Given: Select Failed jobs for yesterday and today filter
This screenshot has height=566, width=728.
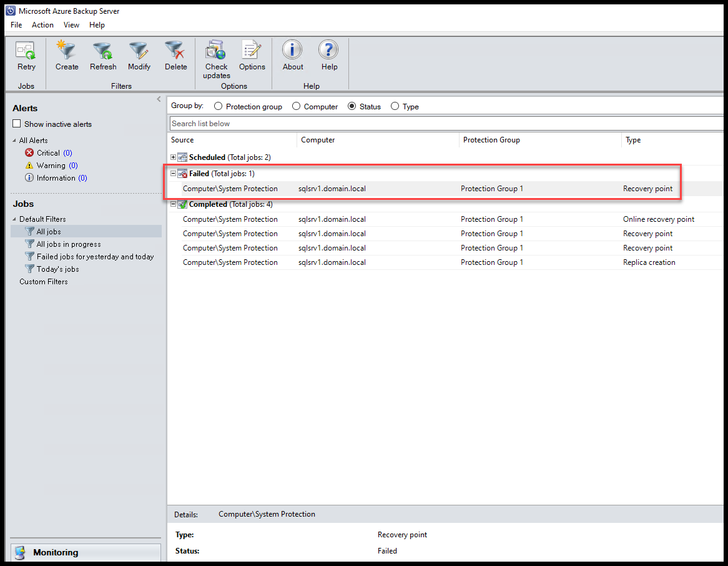Looking at the screenshot, I should click(95, 257).
